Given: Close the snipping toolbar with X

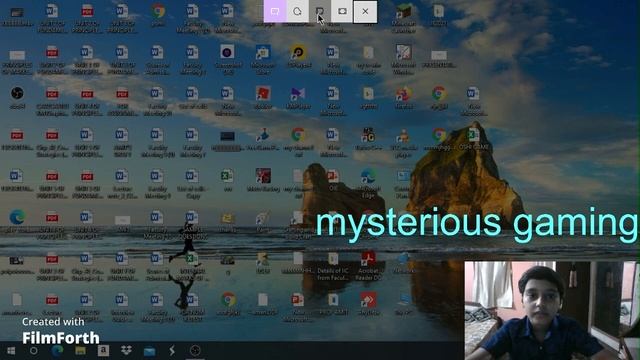Looking at the screenshot, I should 365,11.
